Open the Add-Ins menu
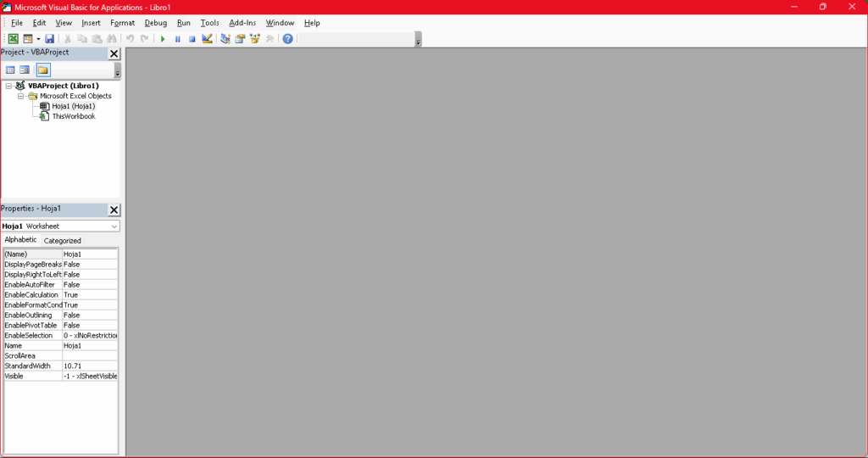This screenshot has width=868, height=458. [242, 23]
